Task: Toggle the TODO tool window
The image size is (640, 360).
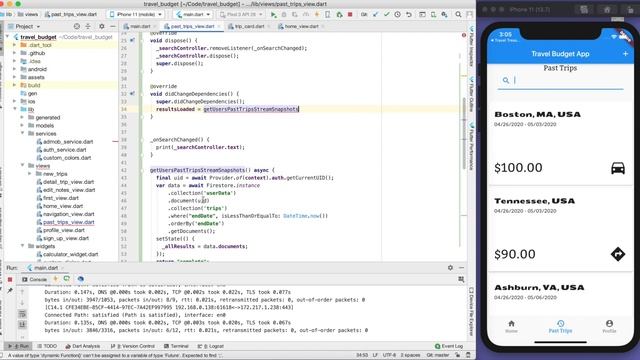Action: point(47,346)
